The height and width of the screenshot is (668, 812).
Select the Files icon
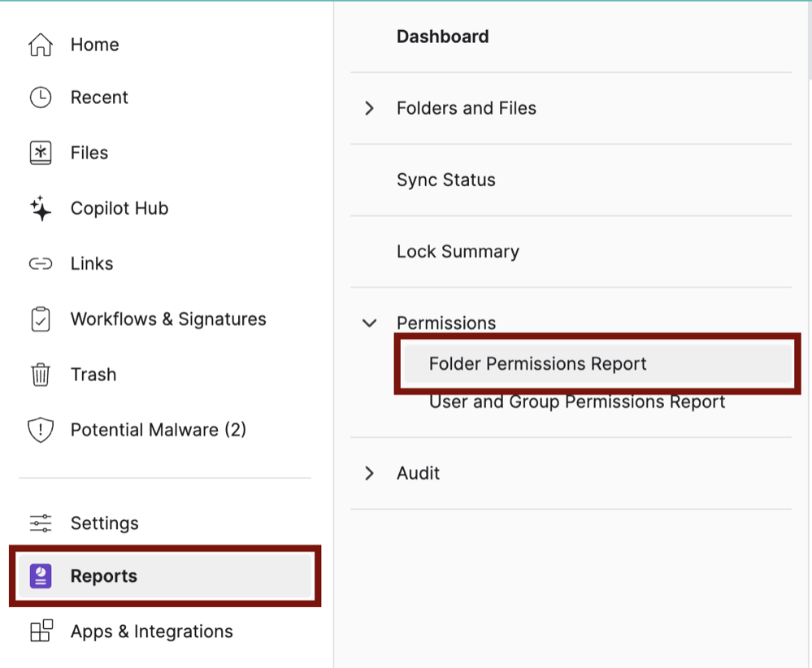point(39,152)
